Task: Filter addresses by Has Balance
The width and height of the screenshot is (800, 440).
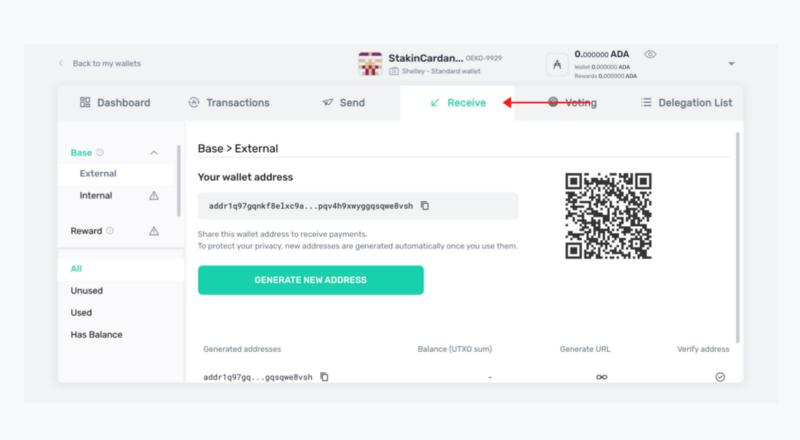Action: (x=96, y=335)
